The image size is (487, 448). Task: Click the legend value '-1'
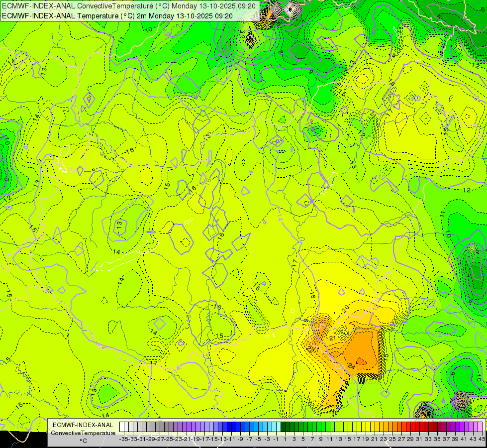click(x=276, y=439)
